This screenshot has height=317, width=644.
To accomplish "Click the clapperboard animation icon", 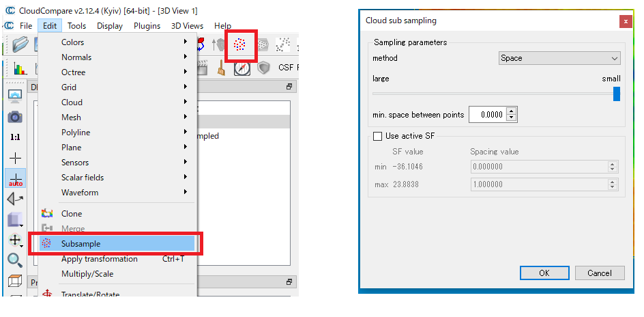I will click(202, 68).
